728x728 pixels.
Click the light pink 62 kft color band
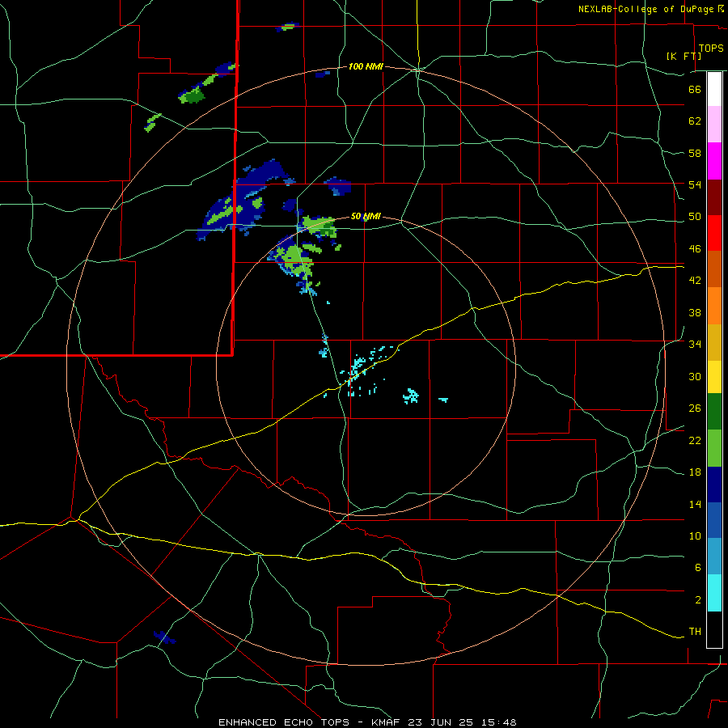click(x=714, y=124)
